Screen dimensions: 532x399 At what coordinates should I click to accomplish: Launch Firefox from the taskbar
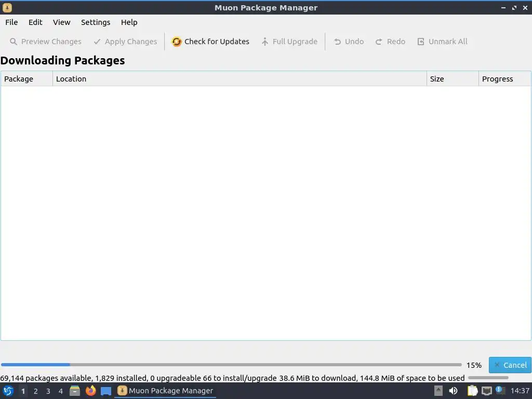pos(90,391)
